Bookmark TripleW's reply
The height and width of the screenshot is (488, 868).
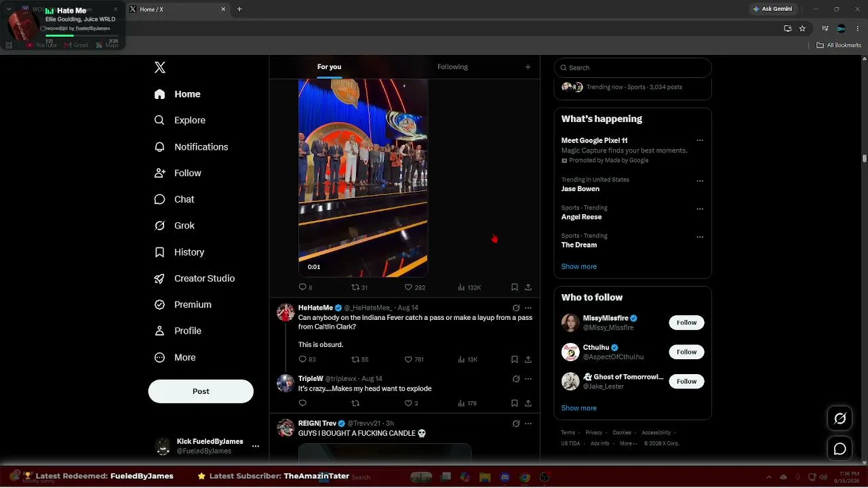click(x=515, y=403)
